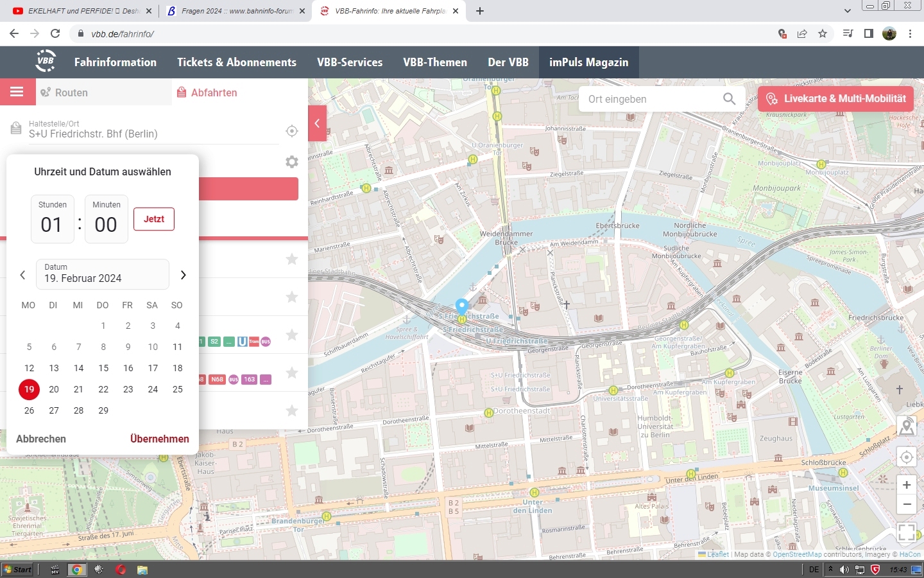The image size is (924, 578).
Task: Favorite the second departure row star
Action: pyautogui.click(x=292, y=297)
